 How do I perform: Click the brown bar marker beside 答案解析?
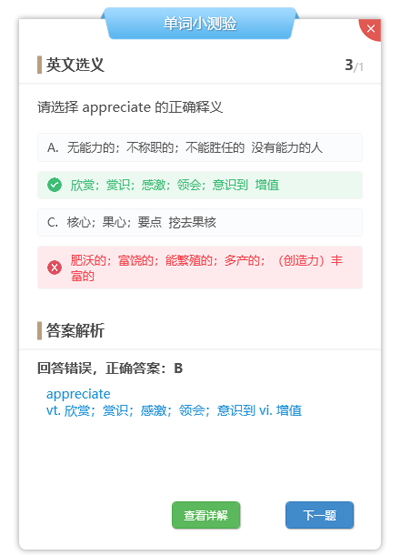[39, 331]
